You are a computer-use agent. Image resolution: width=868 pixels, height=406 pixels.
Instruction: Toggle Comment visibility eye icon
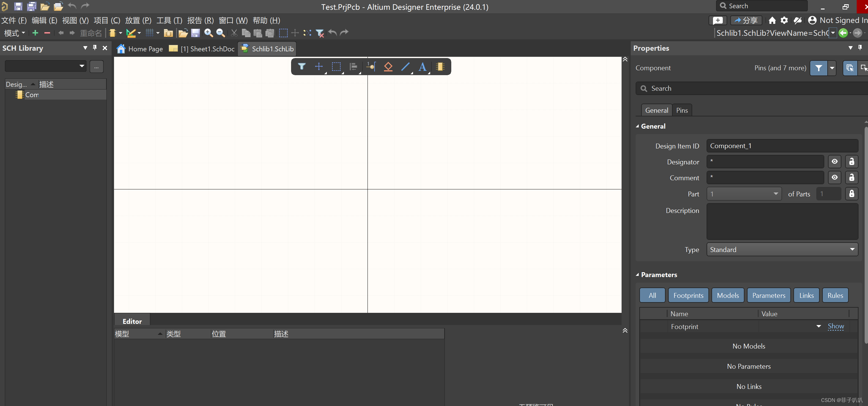pos(835,177)
